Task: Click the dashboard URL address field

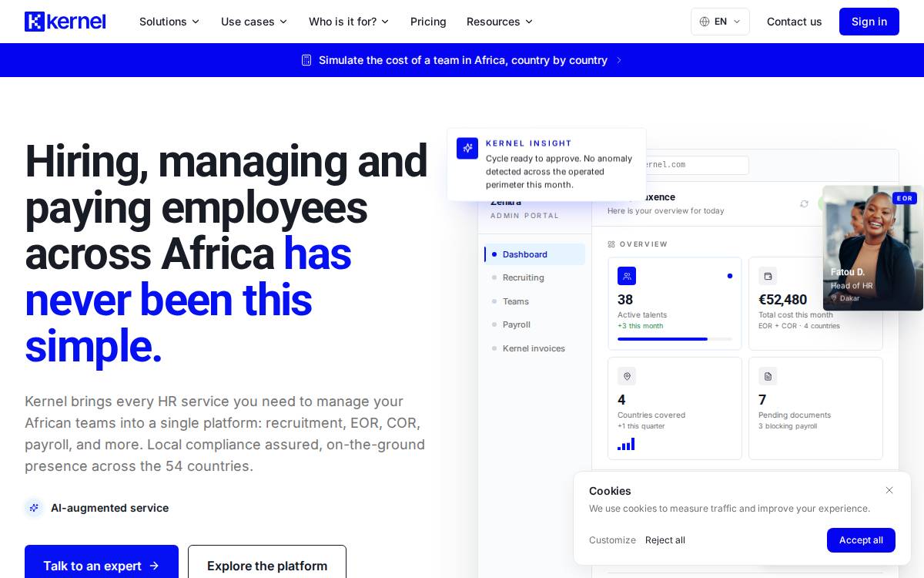Action: click(697, 165)
